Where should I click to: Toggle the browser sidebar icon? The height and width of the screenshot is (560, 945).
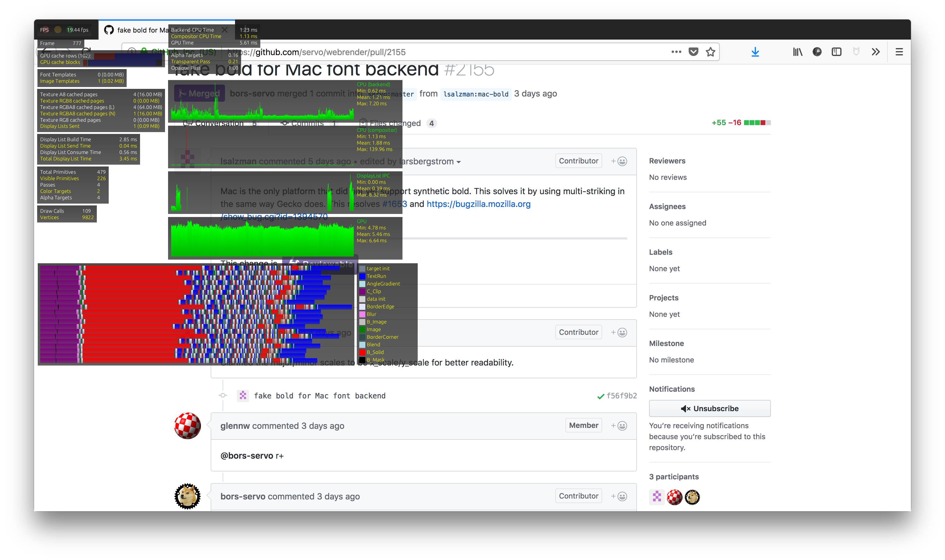coord(836,52)
